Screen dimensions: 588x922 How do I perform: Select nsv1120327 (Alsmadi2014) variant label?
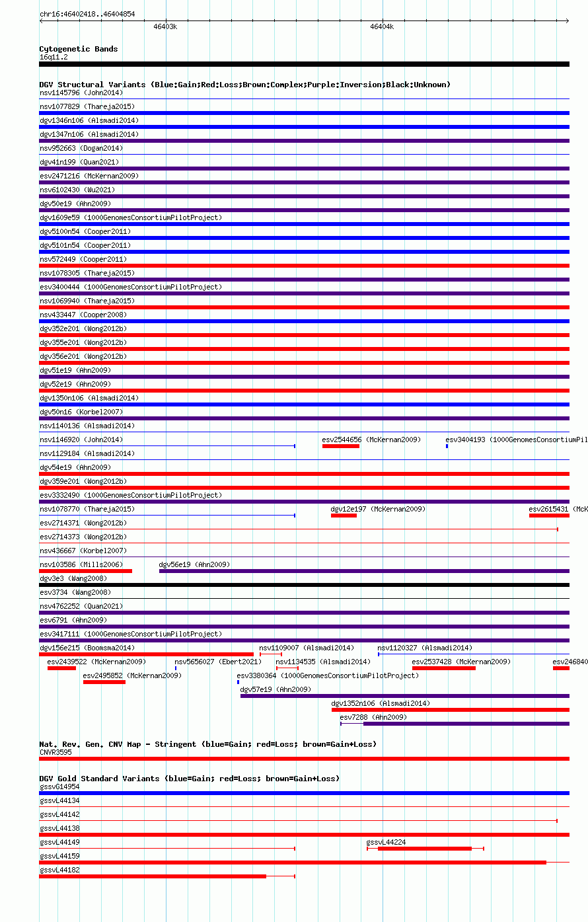pyautogui.click(x=425, y=648)
